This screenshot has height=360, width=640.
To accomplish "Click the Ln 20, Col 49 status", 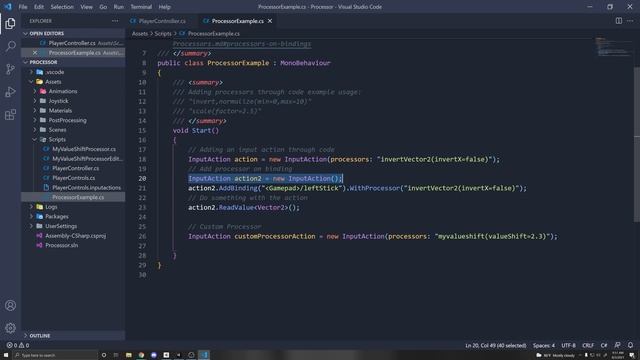I will pyautogui.click(x=496, y=345).
